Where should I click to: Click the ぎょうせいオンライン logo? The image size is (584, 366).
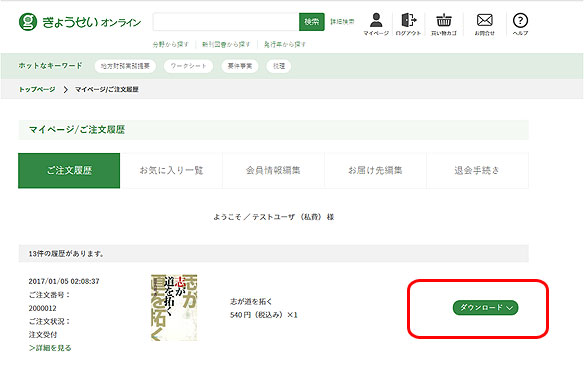click(x=80, y=22)
